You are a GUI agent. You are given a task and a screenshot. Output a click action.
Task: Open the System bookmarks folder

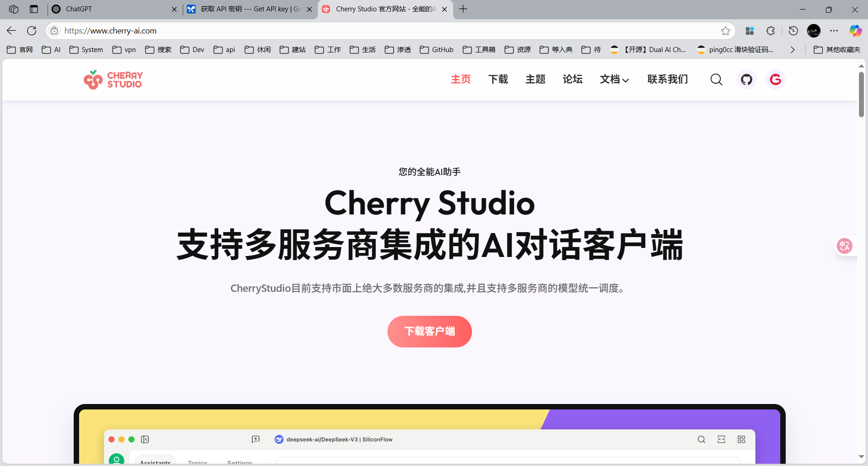click(86, 50)
